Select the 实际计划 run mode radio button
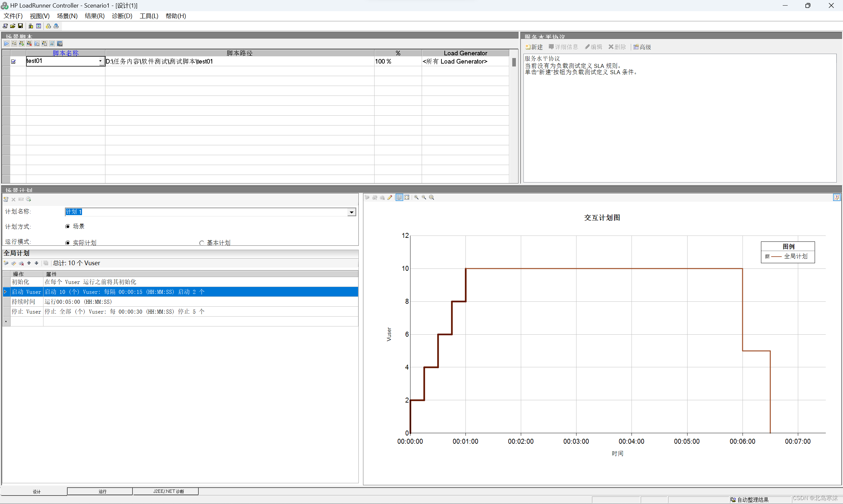 68,243
